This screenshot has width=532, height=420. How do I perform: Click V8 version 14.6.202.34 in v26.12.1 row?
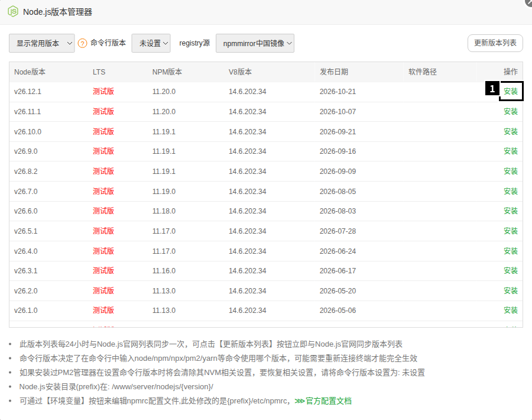[x=247, y=92]
